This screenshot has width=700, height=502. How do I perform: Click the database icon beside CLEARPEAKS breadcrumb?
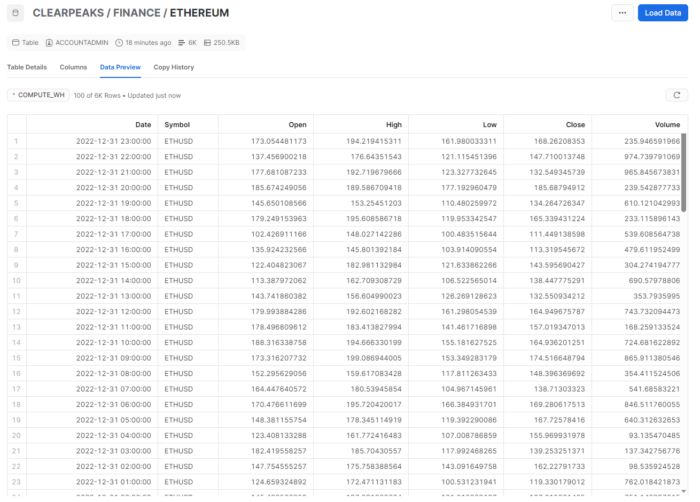pos(16,13)
